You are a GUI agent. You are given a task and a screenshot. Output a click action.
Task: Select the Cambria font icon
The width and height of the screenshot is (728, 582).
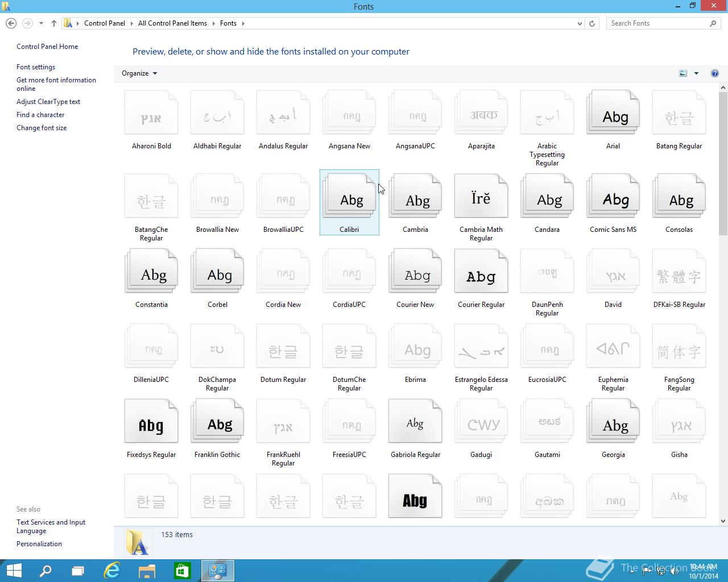[415, 197]
